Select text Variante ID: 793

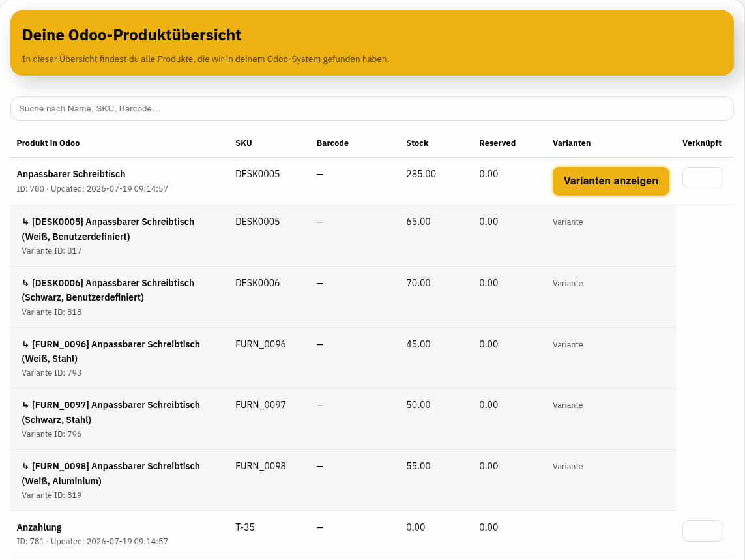coord(51,373)
